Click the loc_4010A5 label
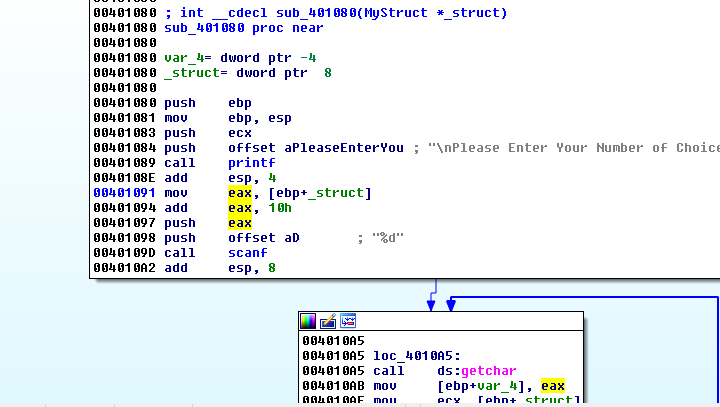 pos(416,355)
